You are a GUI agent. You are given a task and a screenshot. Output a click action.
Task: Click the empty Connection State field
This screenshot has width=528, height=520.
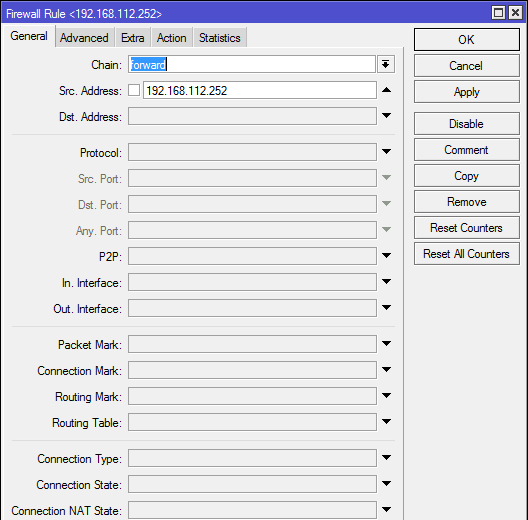(252, 484)
